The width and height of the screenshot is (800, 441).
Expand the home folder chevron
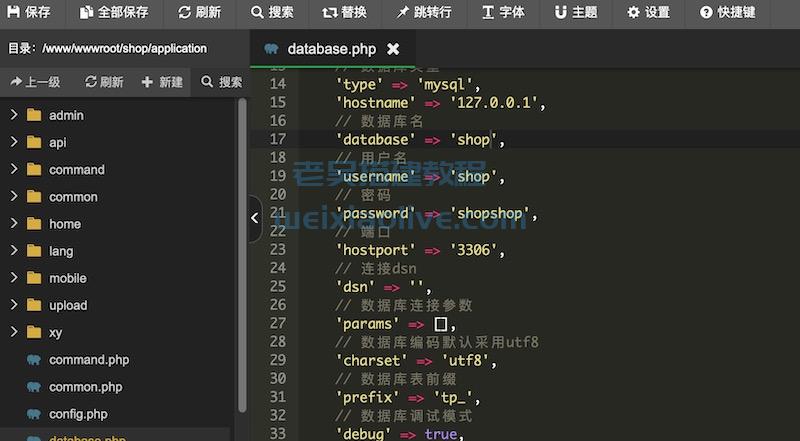click(x=14, y=223)
